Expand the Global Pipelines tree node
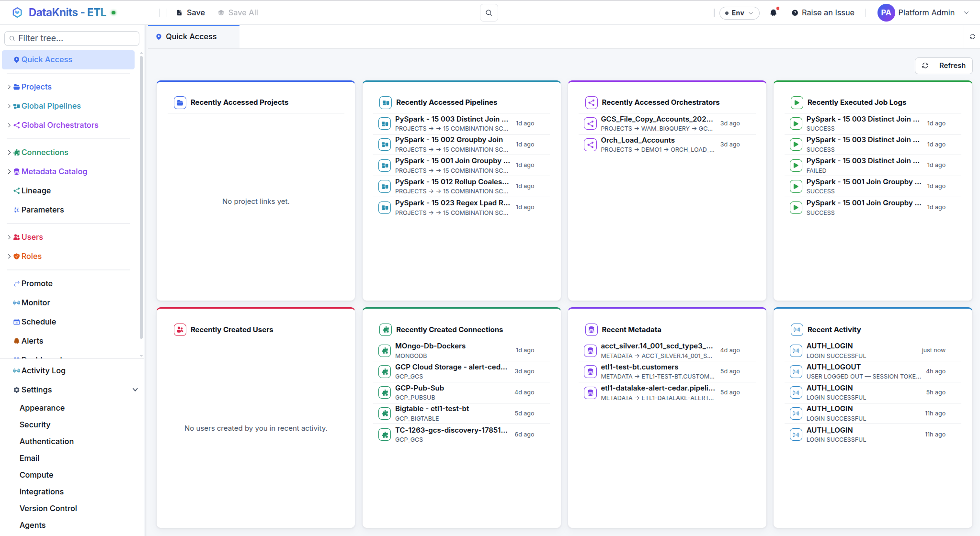Image resolution: width=980 pixels, height=536 pixels. tap(9, 106)
